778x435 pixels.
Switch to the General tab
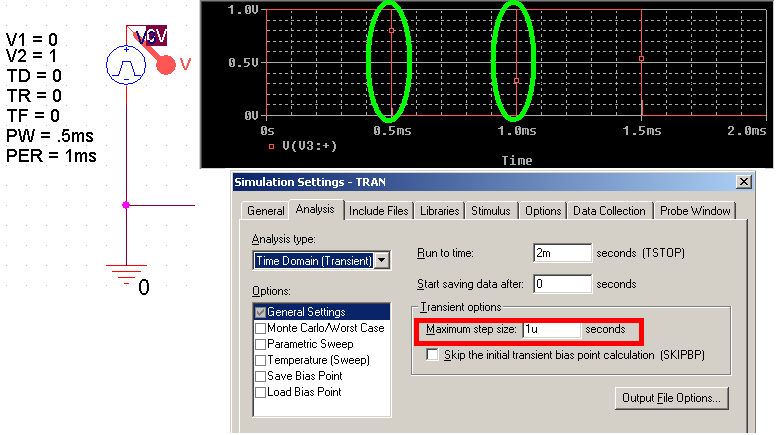pyautogui.click(x=265, y=211)
